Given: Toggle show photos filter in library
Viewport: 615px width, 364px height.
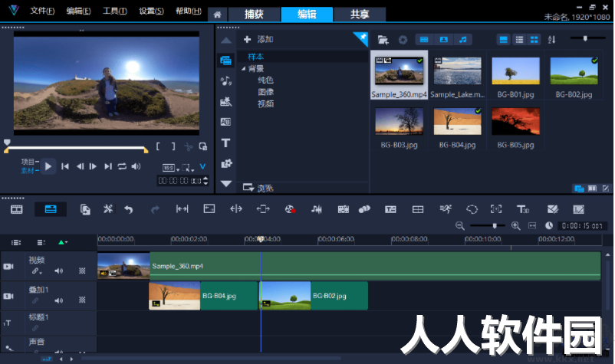Looking at the screenshot, I should [x=443, y=40].
